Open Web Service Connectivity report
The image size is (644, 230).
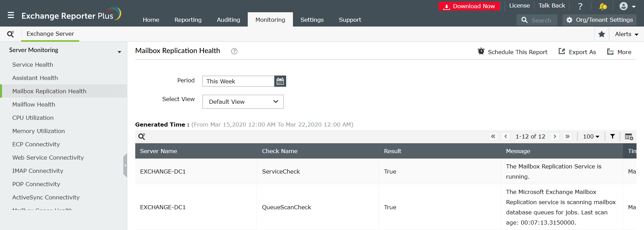(x=48, y=158)
